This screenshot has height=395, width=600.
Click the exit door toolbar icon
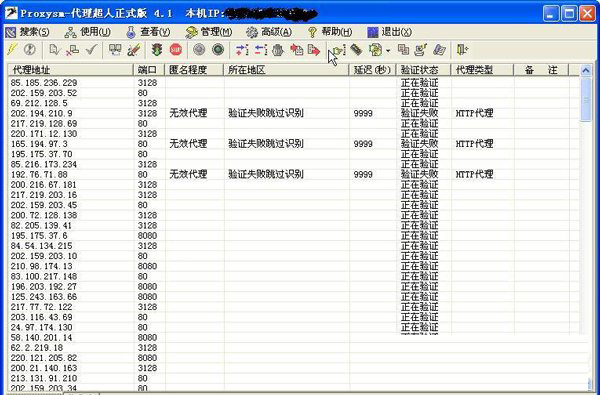(x=462, y=50)
